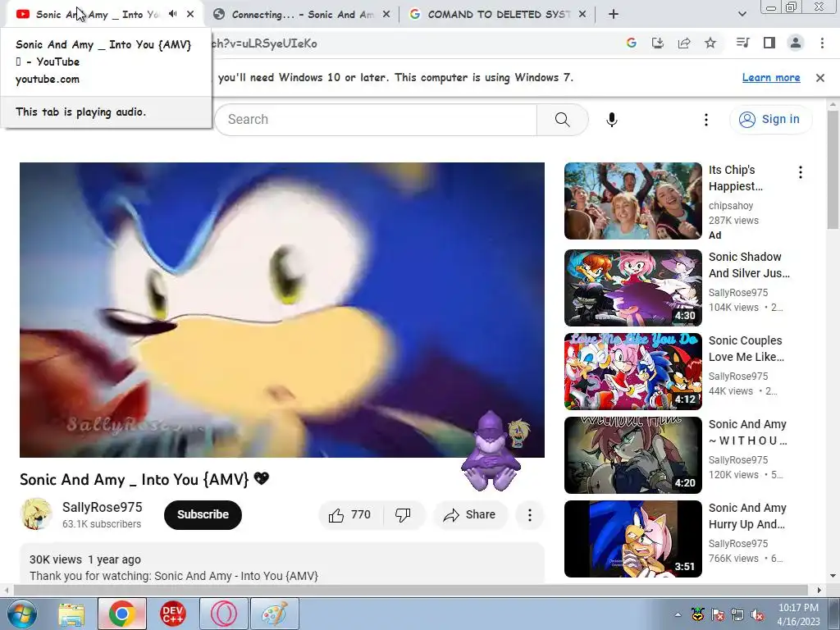
Task: Open Paint from the taskbar
Action: click(x=274, y=614)
